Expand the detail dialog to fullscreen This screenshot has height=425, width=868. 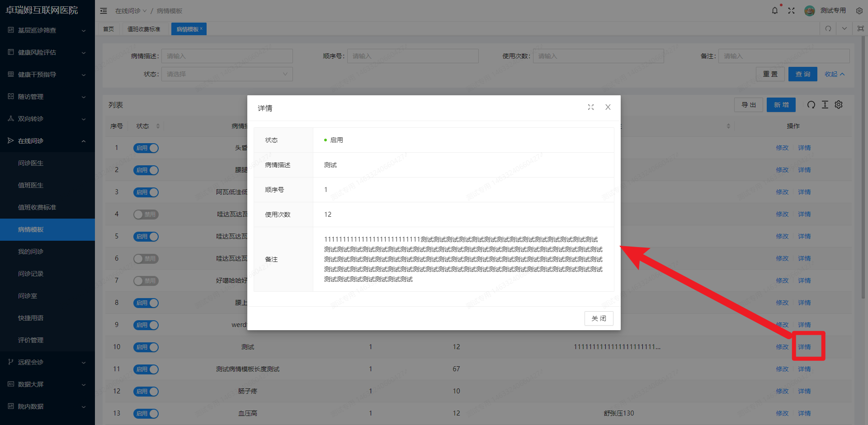591,107
